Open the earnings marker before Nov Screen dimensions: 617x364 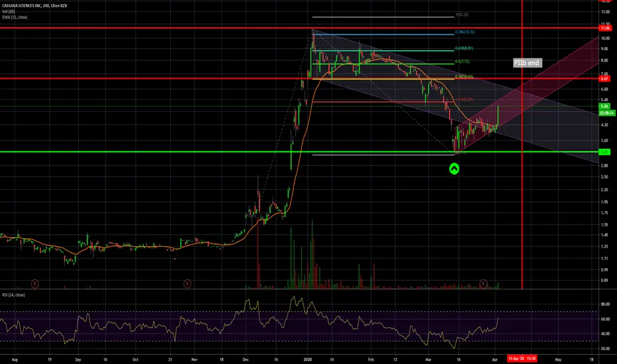point(187,283)
